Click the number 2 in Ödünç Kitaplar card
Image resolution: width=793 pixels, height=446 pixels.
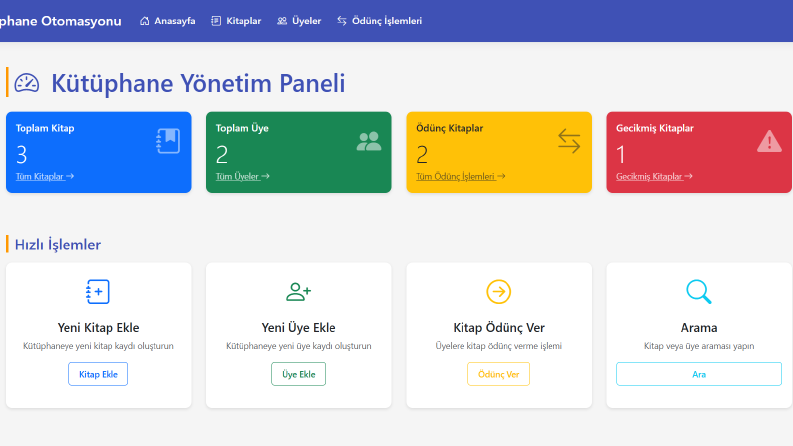(422, 155)
